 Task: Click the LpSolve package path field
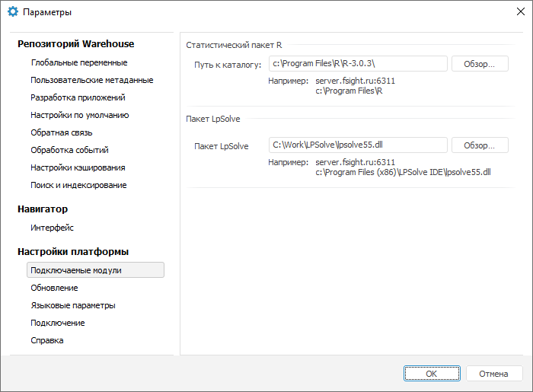357,145
